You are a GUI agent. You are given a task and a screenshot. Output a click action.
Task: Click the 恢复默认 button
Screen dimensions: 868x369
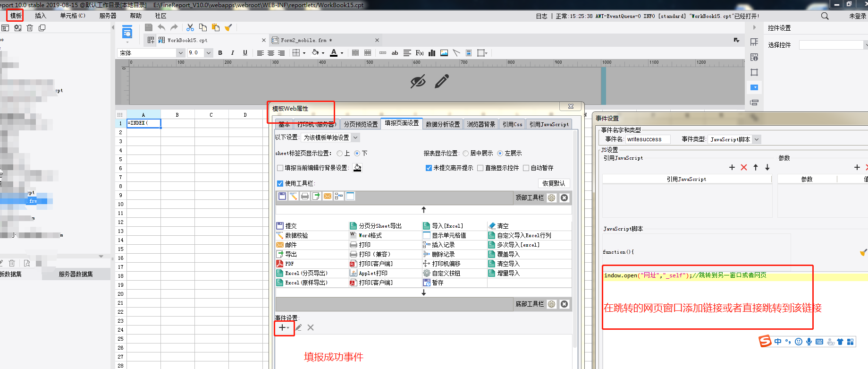pos(554,183)
